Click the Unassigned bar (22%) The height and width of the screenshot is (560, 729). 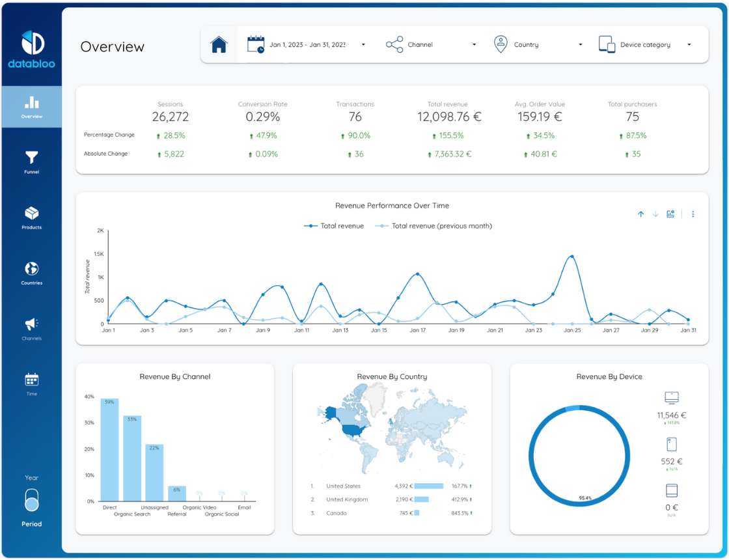(x=154, y=473)
